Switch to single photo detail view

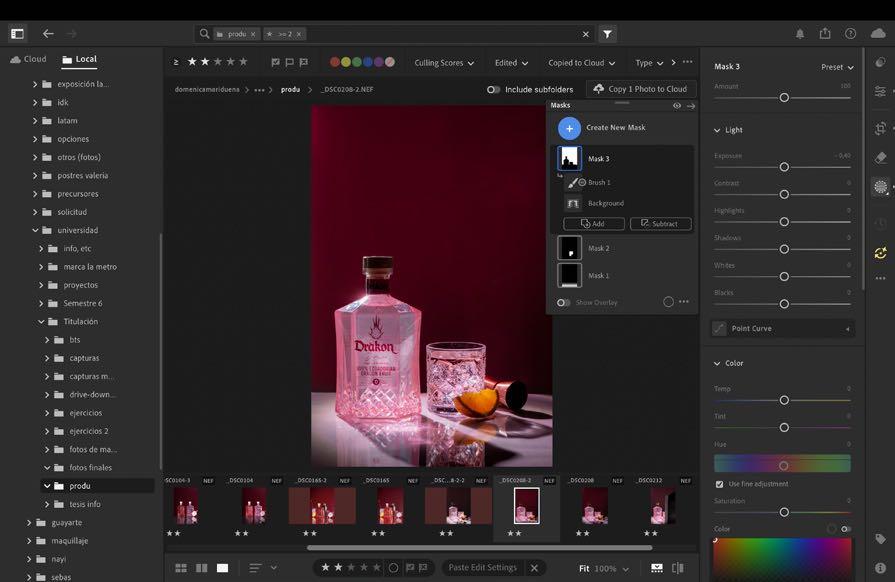[x=223, y=568]
